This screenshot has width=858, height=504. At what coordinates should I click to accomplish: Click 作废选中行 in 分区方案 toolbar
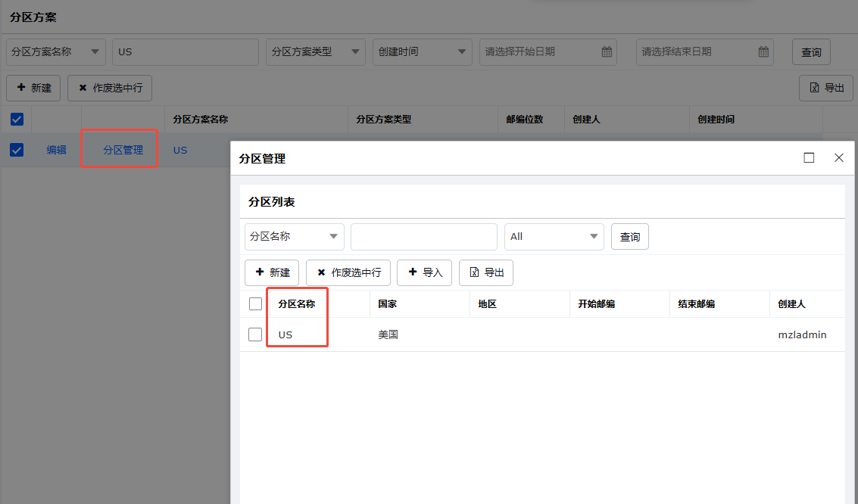(110, 88)
